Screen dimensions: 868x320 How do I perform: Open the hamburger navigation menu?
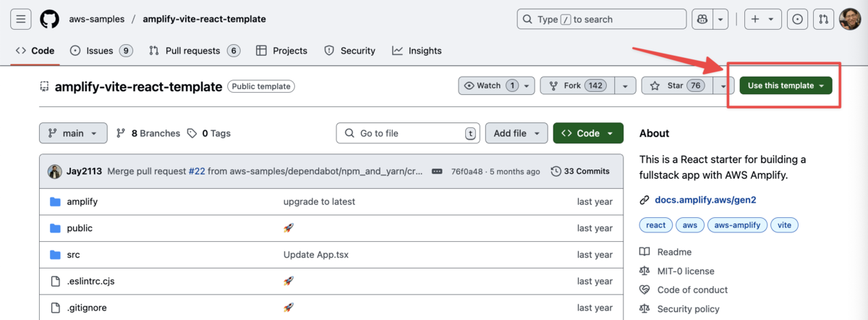click(20, 19)
